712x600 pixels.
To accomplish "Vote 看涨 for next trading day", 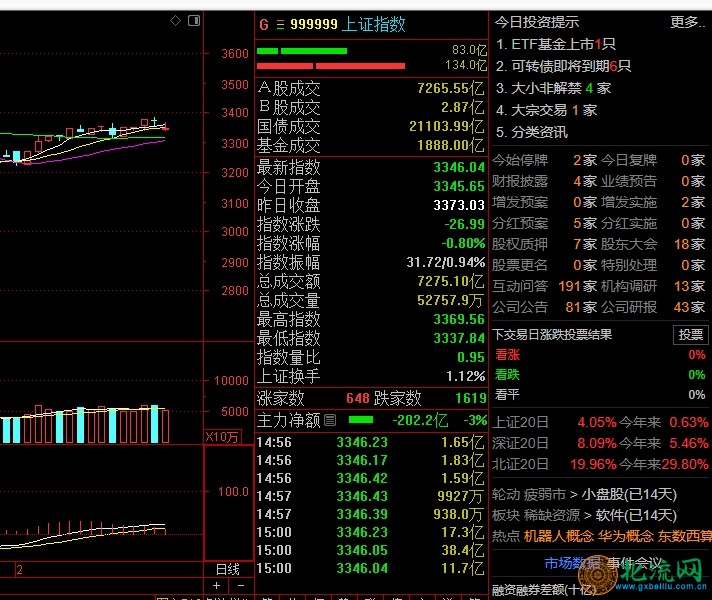I will (507, 355).
